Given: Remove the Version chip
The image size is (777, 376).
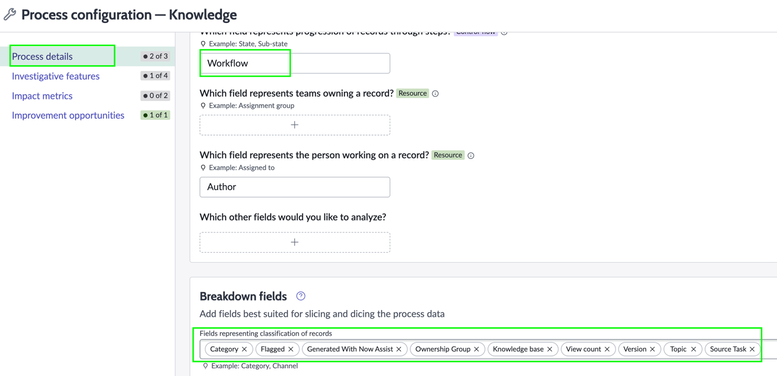Looking at the screenshot, I should [653, 349].
